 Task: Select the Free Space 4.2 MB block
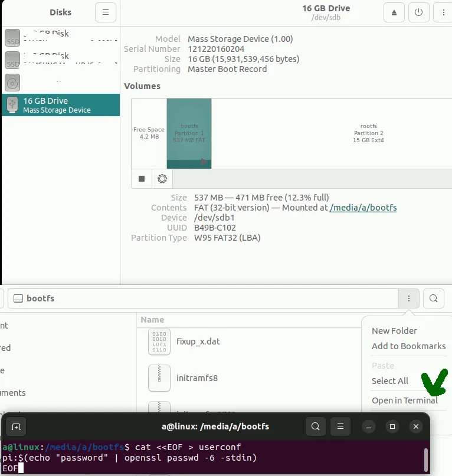point(149,133)
